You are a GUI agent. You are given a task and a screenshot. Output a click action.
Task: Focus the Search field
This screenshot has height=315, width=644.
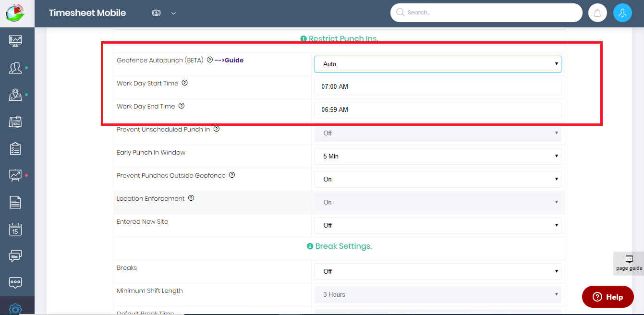pos(486,13)
